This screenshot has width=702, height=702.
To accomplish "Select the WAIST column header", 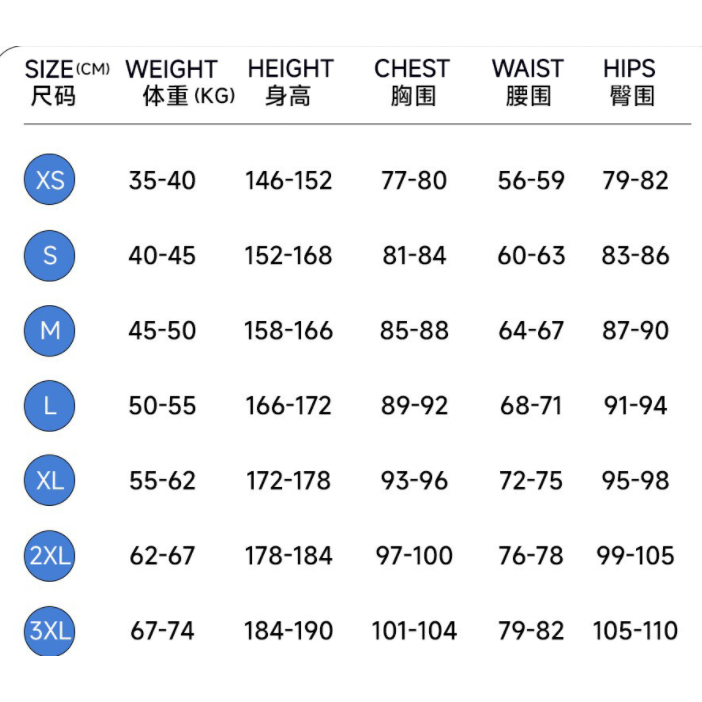I will [528, 82].
